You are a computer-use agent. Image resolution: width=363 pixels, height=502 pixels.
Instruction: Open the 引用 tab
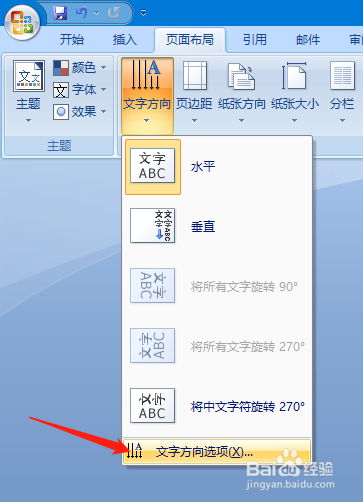pyautogui.click(x=255, y=40)
